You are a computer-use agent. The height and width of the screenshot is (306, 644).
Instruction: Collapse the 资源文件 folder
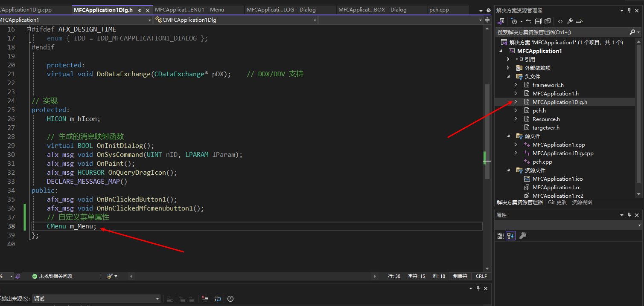point(508,170)
